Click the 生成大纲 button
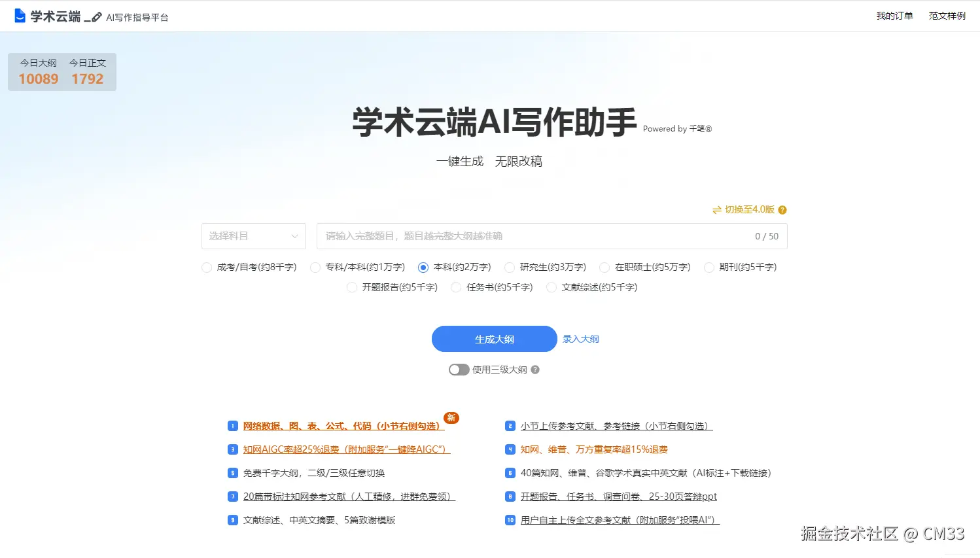Screen dimensions: 980x558 pos(495,339)
